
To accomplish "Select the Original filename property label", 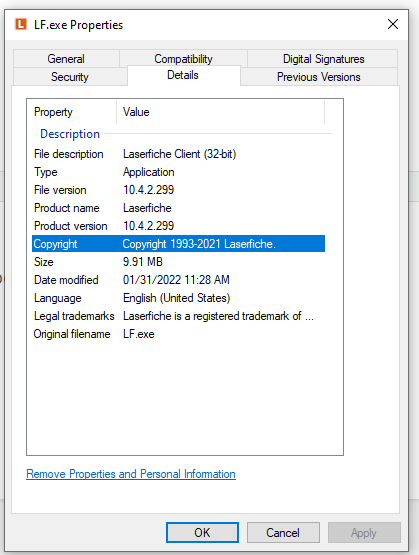I will [x=72, y=334].
